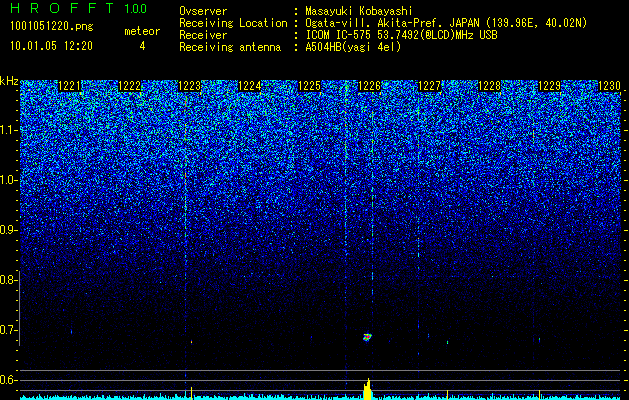
Task: Click the Receiving Location label
Action: (x=233, y=23)
